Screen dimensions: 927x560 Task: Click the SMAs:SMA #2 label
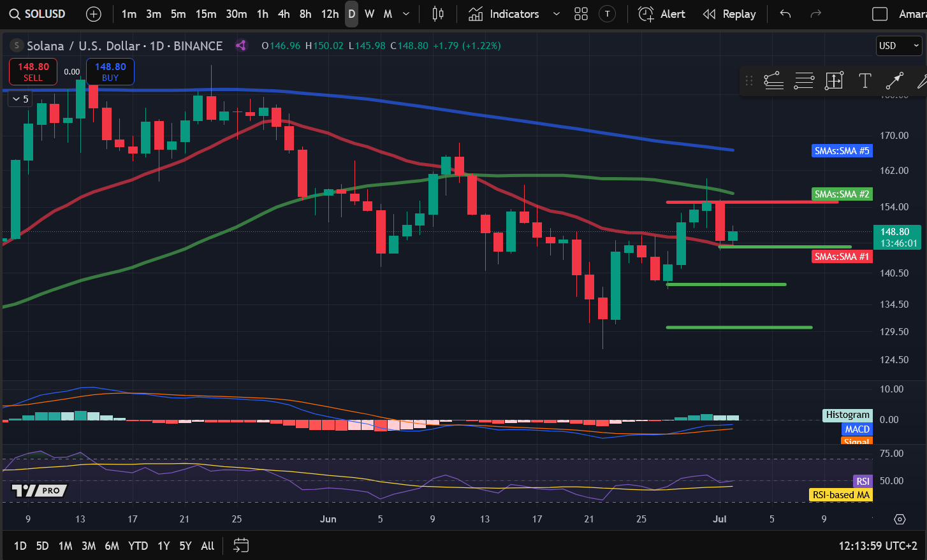(x=842, y=194)
